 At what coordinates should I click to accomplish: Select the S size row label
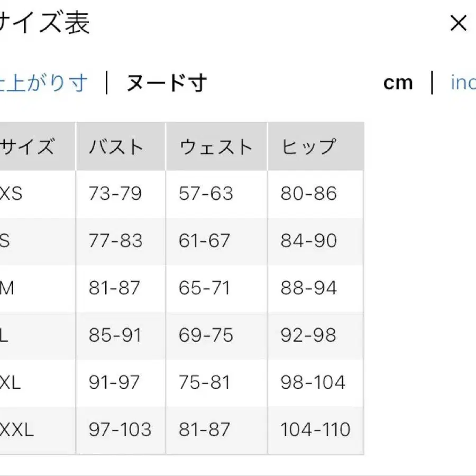point(6,241)
